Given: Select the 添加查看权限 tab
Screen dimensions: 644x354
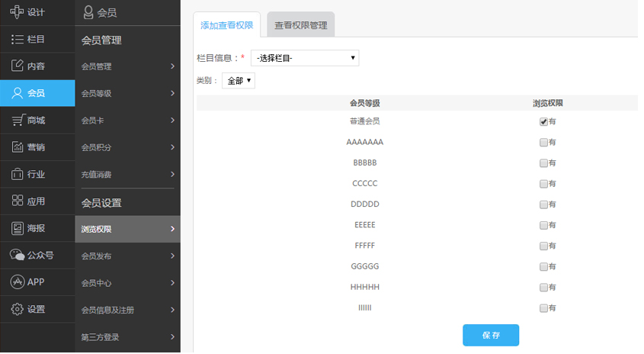Looking at the screenshot, I should [x=227, y=25].
